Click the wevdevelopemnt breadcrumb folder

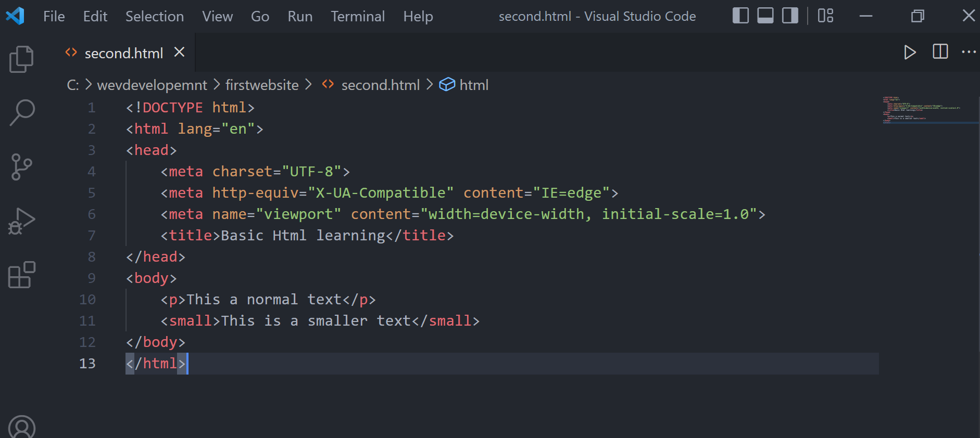click(x=152, y=85)
